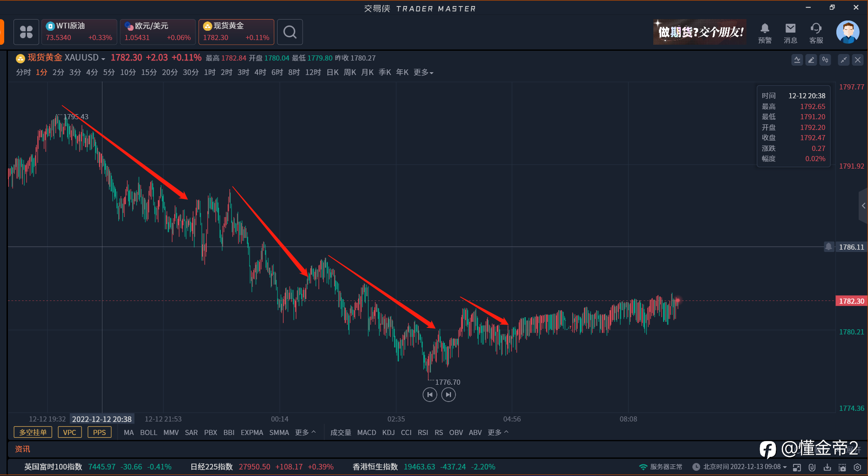Open customer service headset icon (客服)
This screenshot has height=476, width=868.
(x=816, y=33)
